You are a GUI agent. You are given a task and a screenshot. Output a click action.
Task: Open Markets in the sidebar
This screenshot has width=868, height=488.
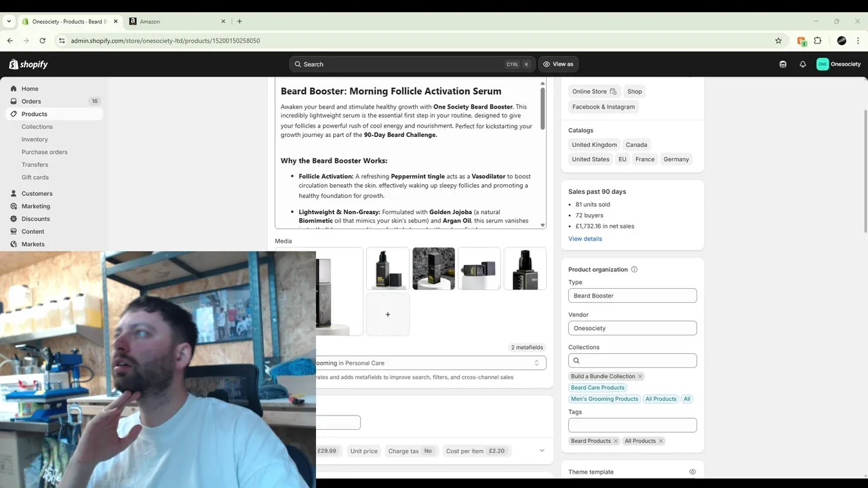click(33, 244)
